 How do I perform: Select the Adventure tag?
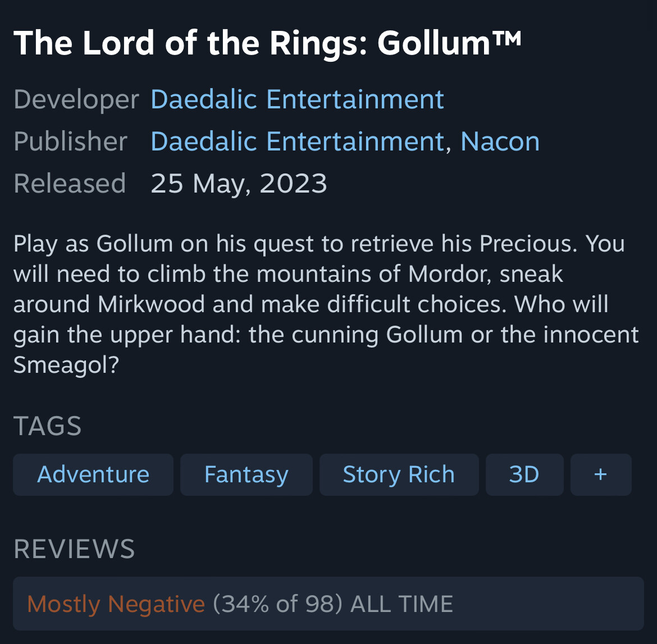93,474
